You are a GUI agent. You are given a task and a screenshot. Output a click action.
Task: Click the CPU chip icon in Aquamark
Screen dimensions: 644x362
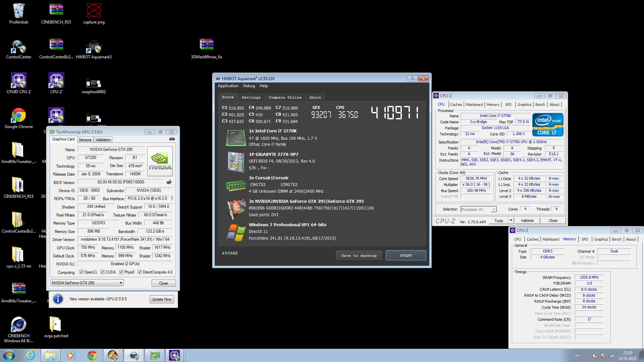tap(236, 138)
